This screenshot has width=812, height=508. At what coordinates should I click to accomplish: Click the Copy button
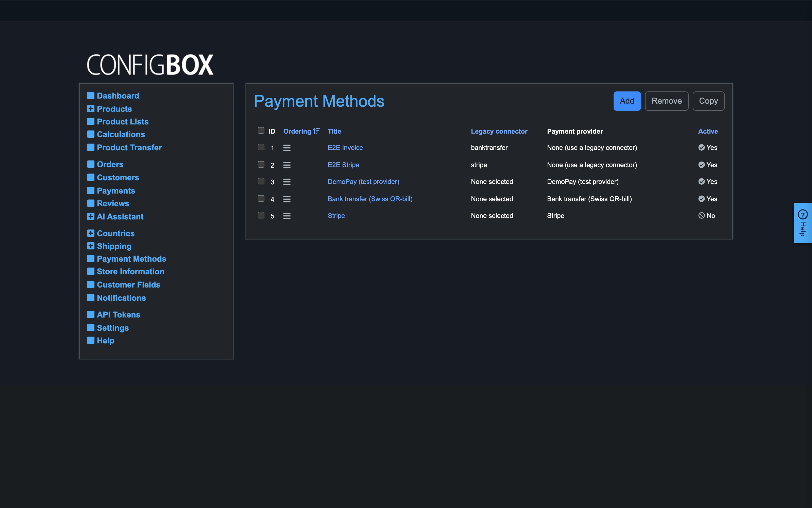tap(708, 101)
